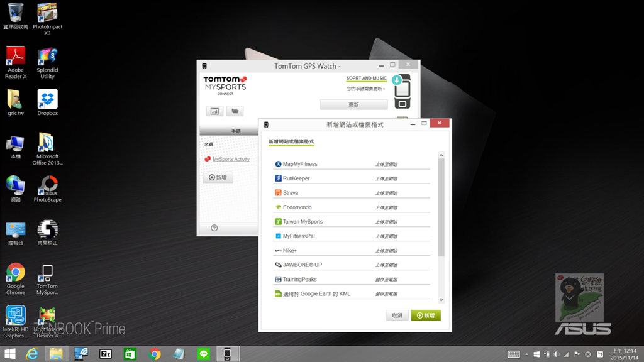Open 7-Zip from the taskbar

coord(106,354)
